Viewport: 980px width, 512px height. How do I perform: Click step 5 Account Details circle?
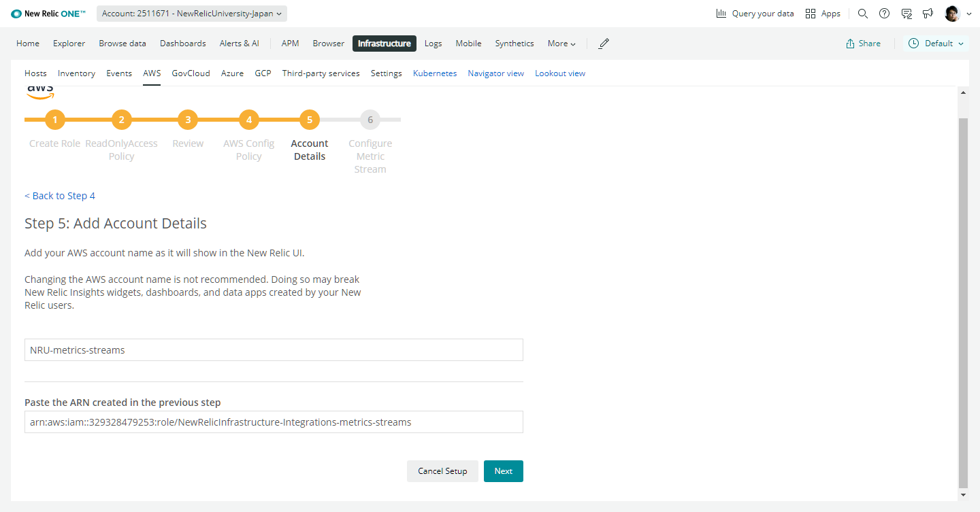[310, 120]
